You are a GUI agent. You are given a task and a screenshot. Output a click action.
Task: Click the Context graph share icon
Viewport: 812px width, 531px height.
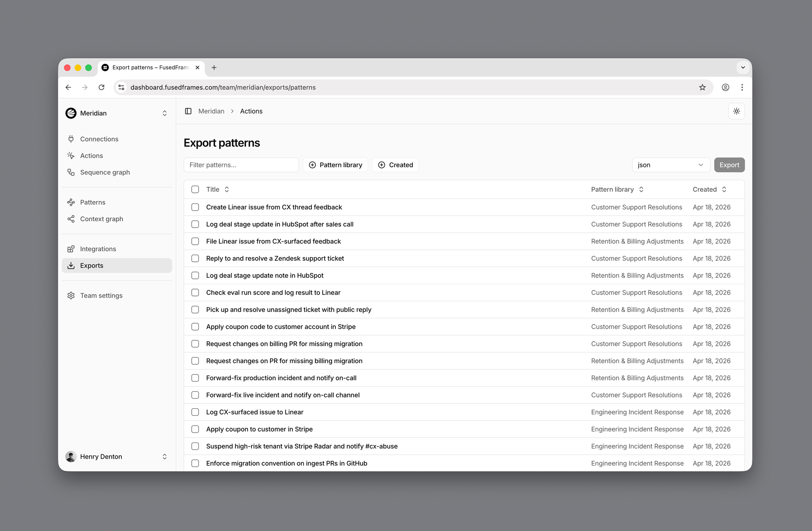71,219
